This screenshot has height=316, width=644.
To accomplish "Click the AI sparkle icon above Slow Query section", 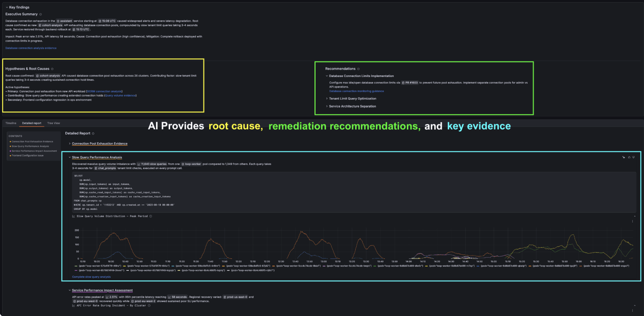I will [624, 157].
